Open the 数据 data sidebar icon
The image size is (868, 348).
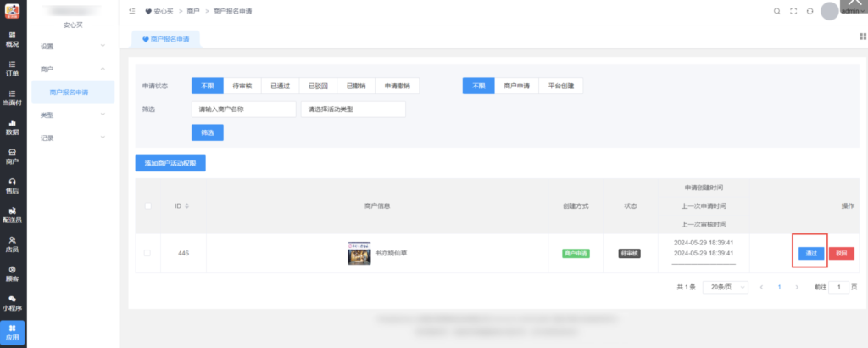[x=12, y=127]
